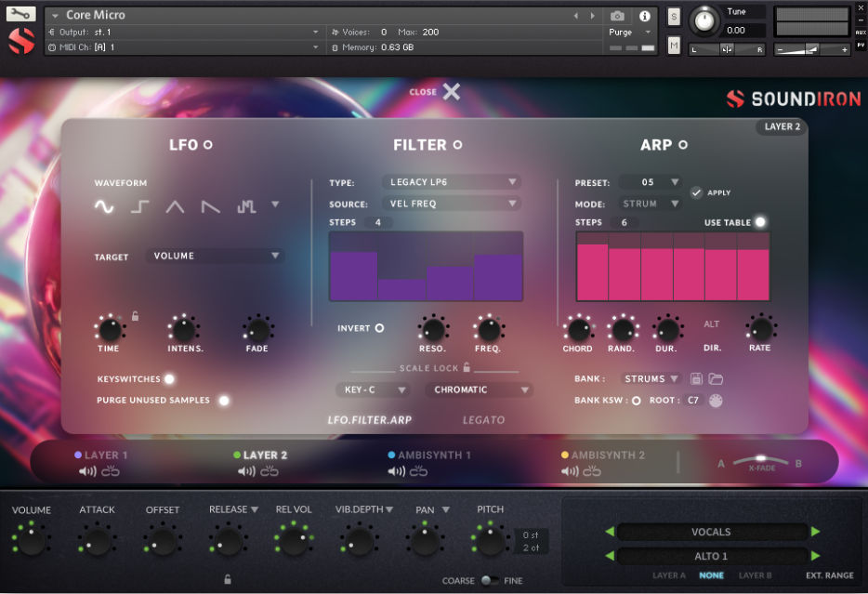Screen dimensions: 868x594
Task: Expand the LFO Target dropdown set to Volume
Action: click(x=215, y=255)
